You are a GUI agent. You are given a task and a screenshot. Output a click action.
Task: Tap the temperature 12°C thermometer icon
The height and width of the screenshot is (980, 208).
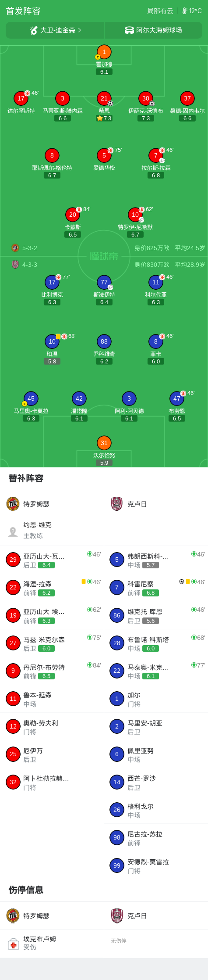click(x=184, y=11)
